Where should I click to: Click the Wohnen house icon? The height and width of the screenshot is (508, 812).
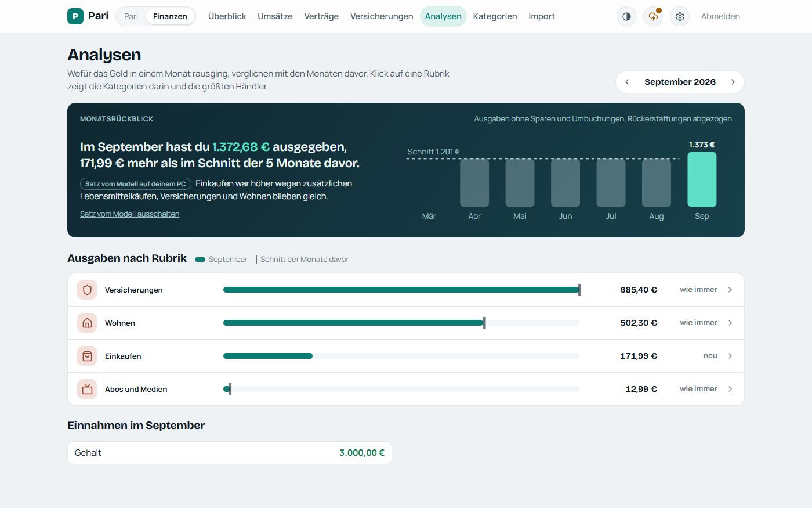pyautogui.click(x=87, y=323)
